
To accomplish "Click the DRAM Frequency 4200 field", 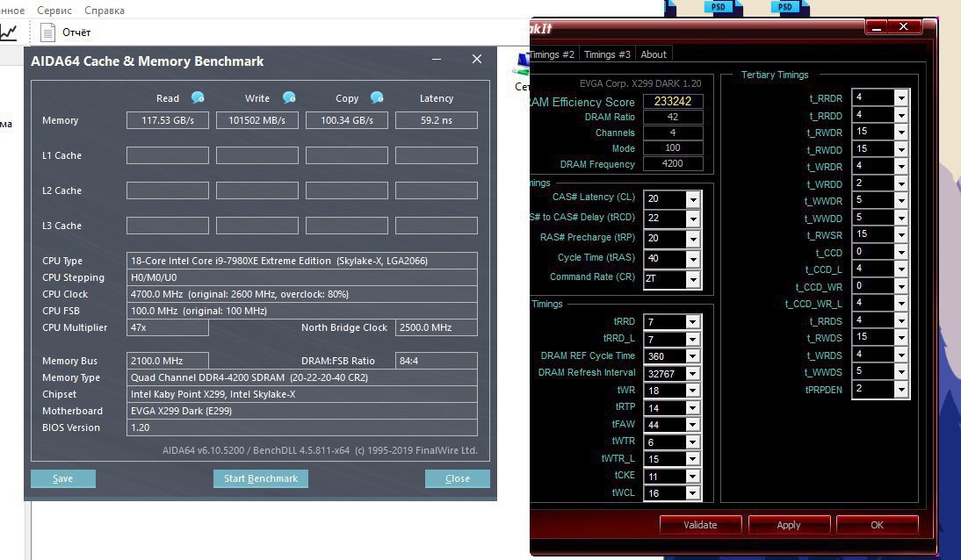I will click(x=672, y=163).
